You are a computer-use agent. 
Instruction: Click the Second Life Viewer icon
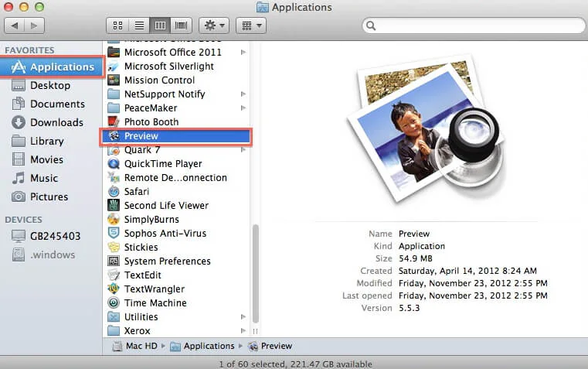click(x=114, y=205)
